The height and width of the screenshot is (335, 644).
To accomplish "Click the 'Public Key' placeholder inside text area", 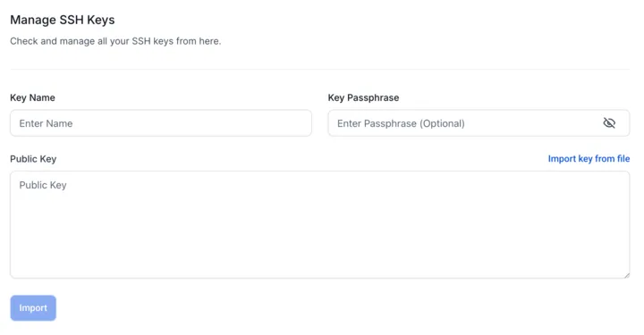I will click(x=43, y=185).
